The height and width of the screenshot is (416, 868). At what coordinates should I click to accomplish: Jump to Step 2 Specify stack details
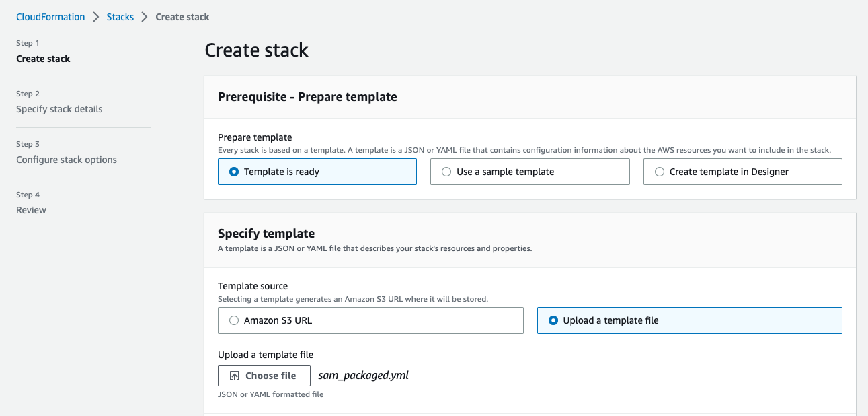click(59, 109)
